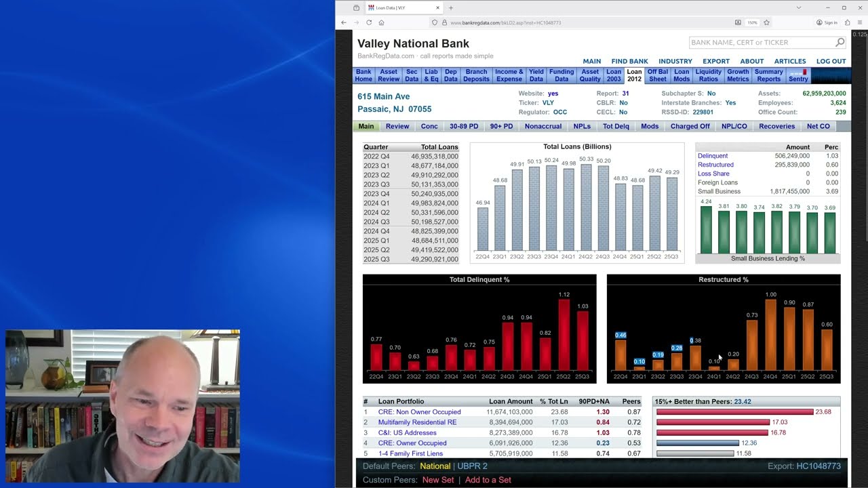Open the Yield Data tab
Image resolution: width=868 pixels, height=488 pixels.
pyautogui.click(x=536, y=75)
